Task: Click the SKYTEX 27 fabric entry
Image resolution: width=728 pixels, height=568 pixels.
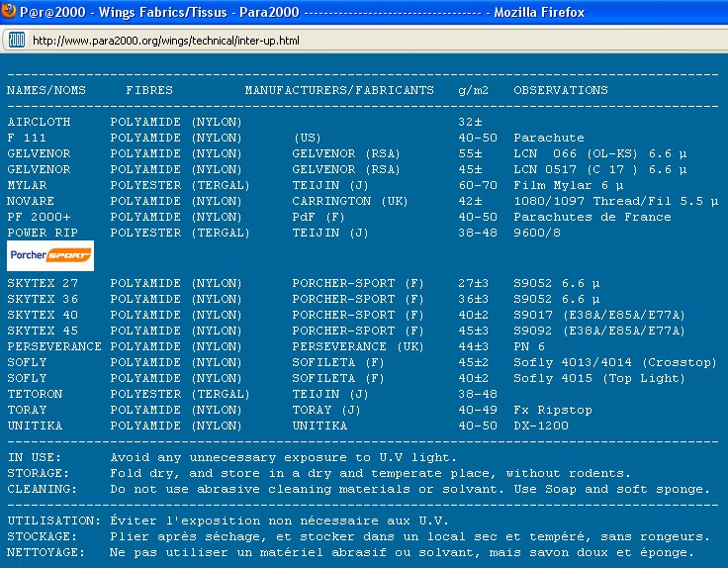Action: tap(43, 283)
